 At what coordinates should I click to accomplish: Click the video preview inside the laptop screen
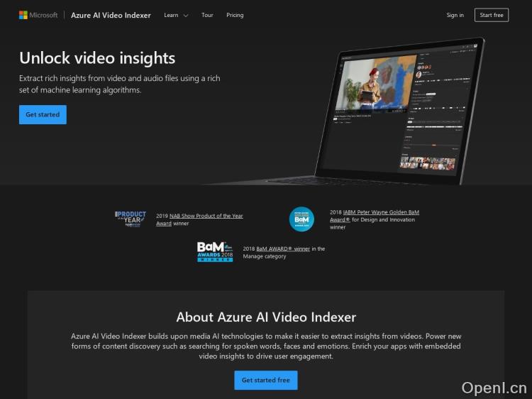[375, 84]
